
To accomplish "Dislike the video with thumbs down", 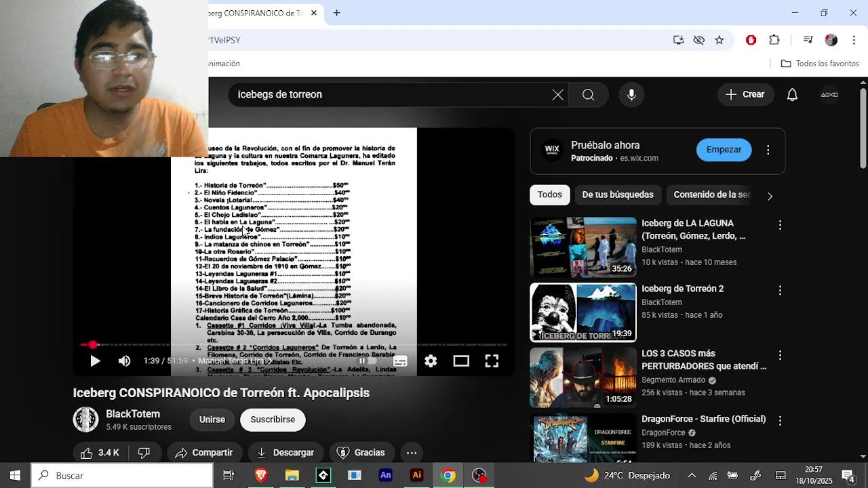I will [144, 453].
